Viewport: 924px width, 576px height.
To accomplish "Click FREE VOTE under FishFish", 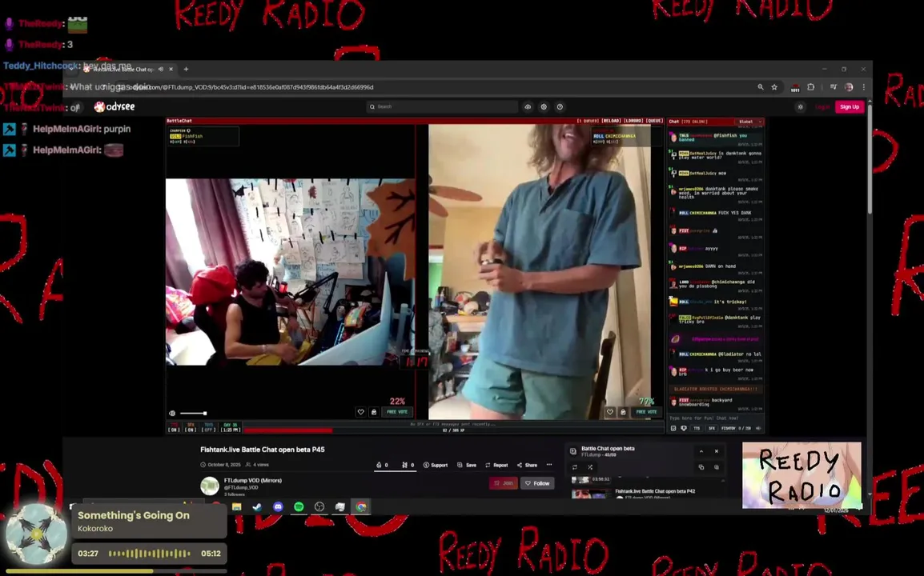I will coord(397,412).
